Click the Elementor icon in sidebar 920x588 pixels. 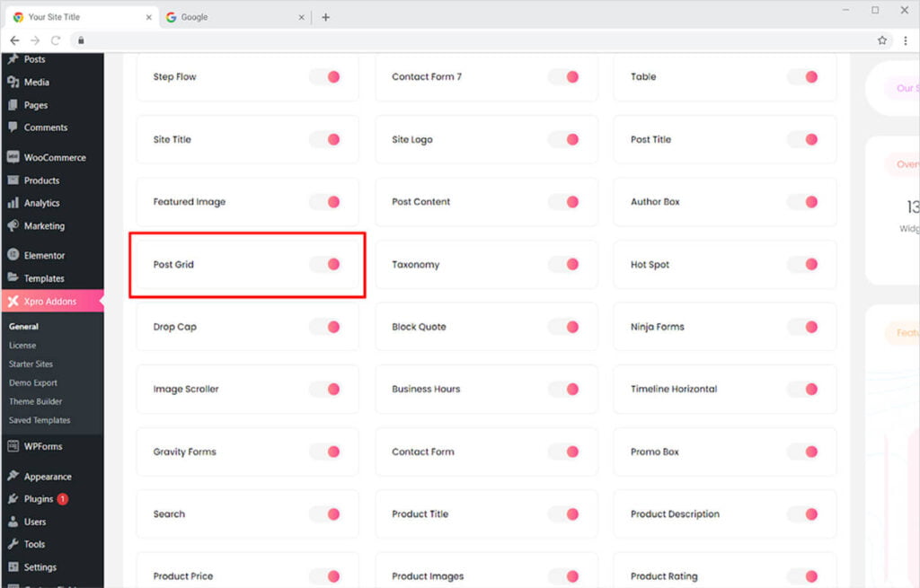13,255
